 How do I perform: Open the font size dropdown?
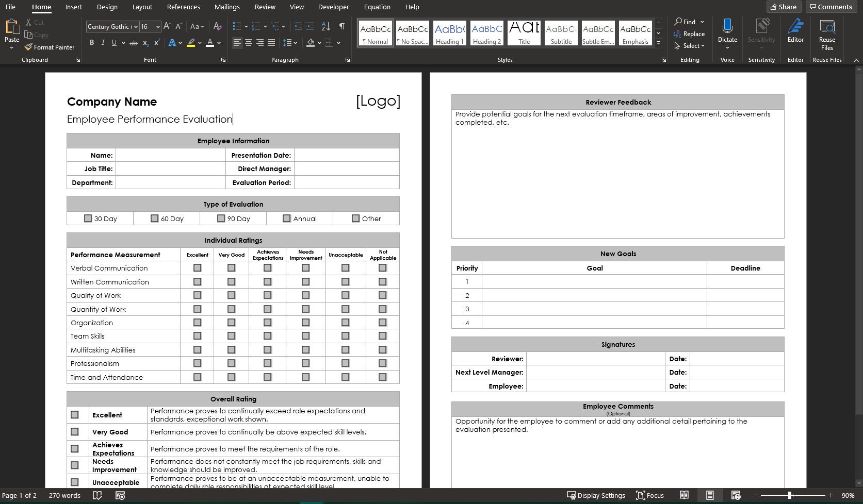157,26
